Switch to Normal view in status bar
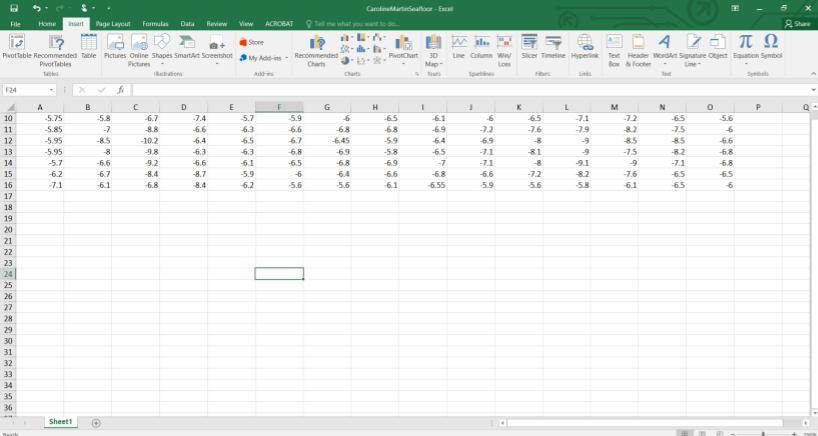Screen dimensions: 818x436 [683, 433]
